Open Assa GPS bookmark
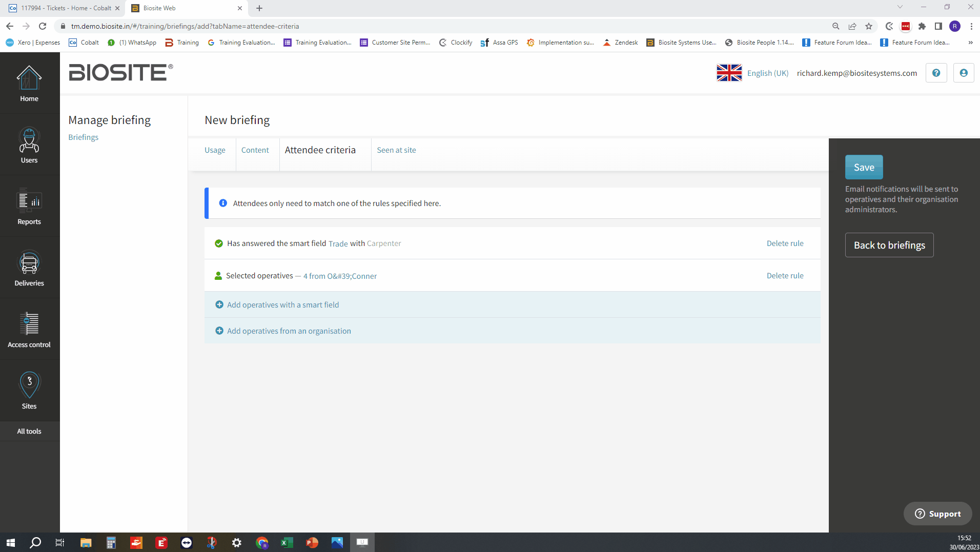Screen dimensions: 980x552 coord(499,43)
